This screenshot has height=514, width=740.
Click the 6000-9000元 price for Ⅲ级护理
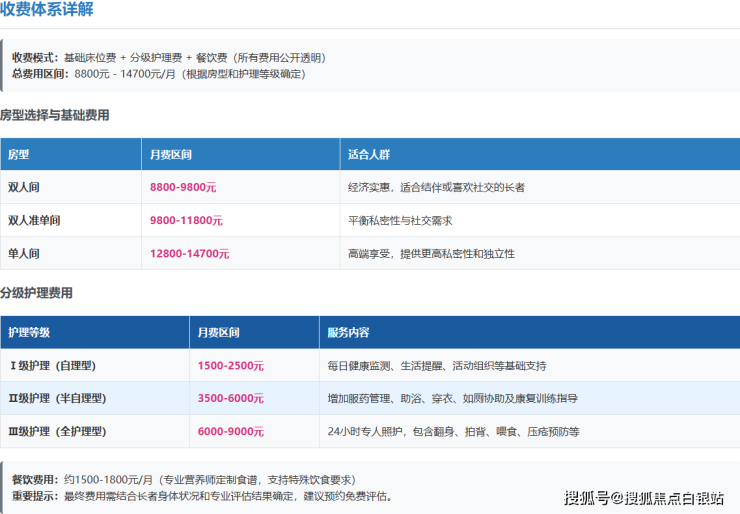tap(231, 432)
